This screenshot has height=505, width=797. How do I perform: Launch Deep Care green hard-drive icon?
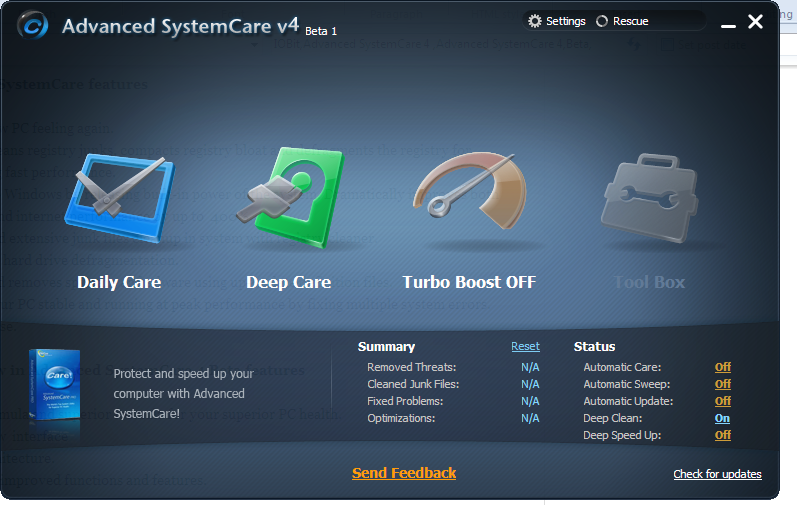291,198
